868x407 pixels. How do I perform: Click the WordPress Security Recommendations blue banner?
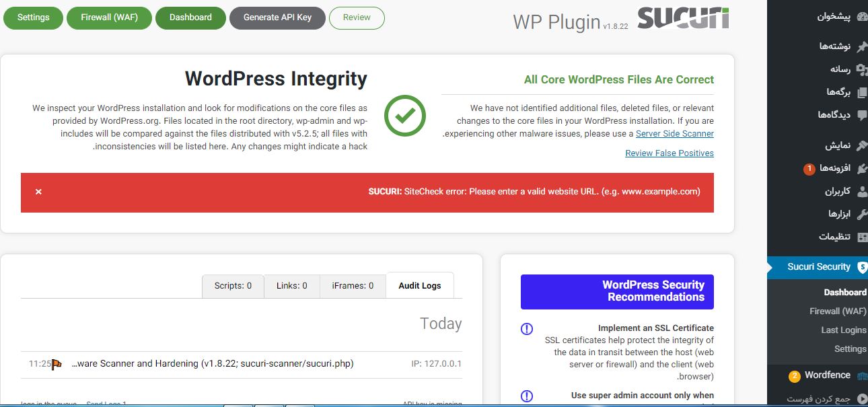tap(617, 291)
